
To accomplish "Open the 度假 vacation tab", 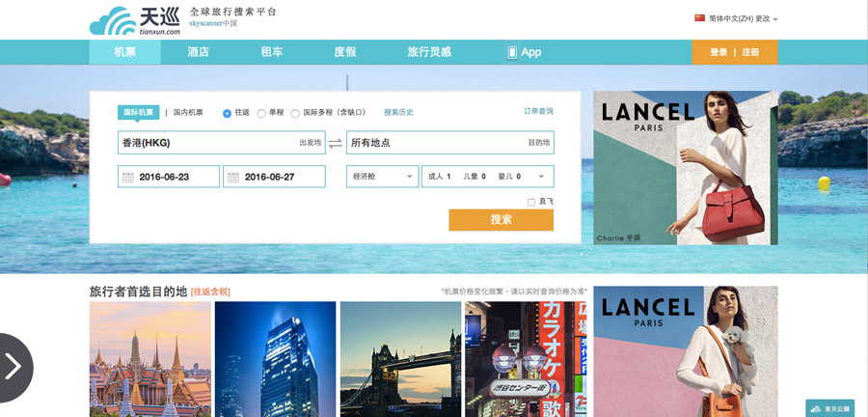I will pyautogui.click(x=345, y=52).
